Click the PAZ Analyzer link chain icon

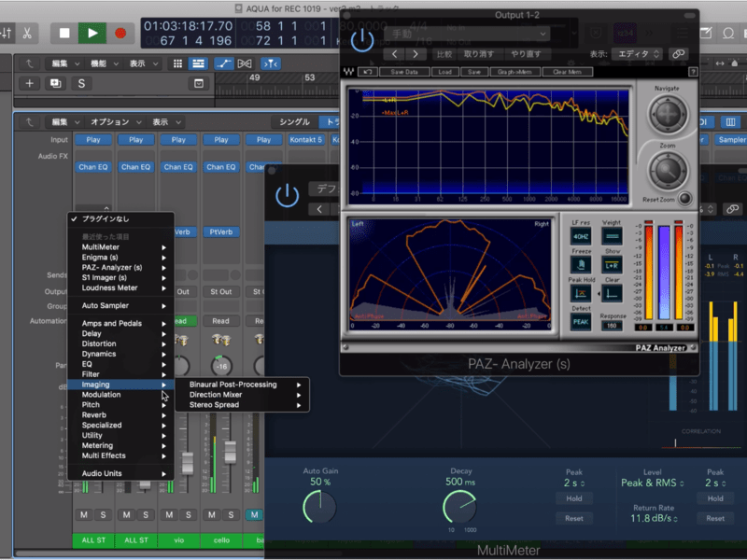(x=679, y=54)
